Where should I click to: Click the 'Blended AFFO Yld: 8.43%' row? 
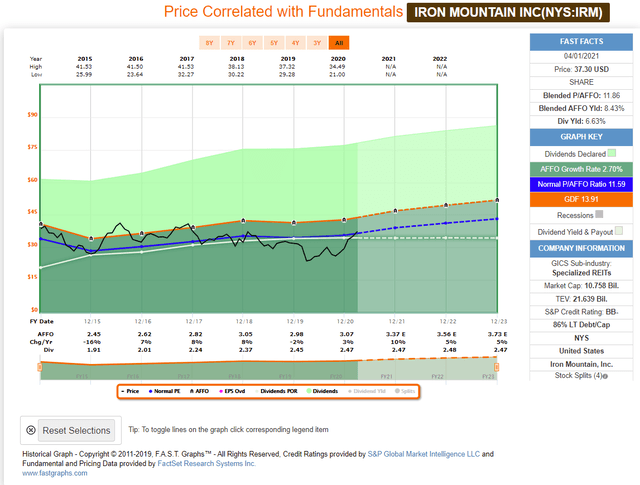pos(581,108)
